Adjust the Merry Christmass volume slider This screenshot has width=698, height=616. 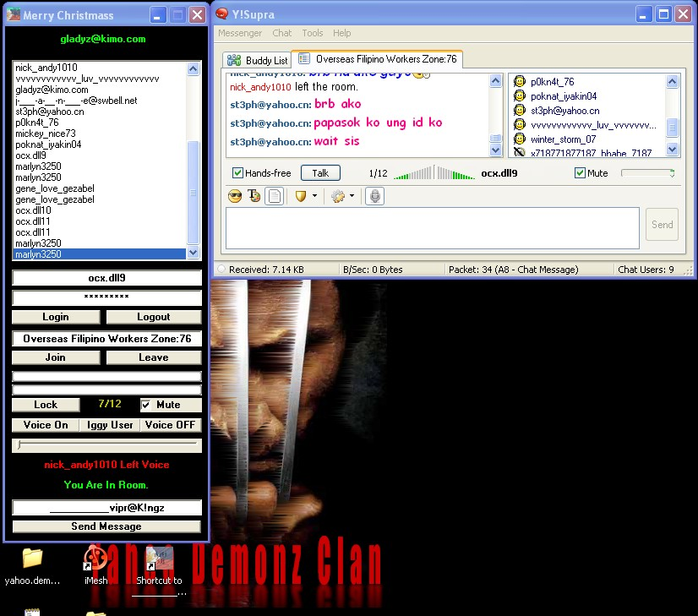click(x=106, y=445)
